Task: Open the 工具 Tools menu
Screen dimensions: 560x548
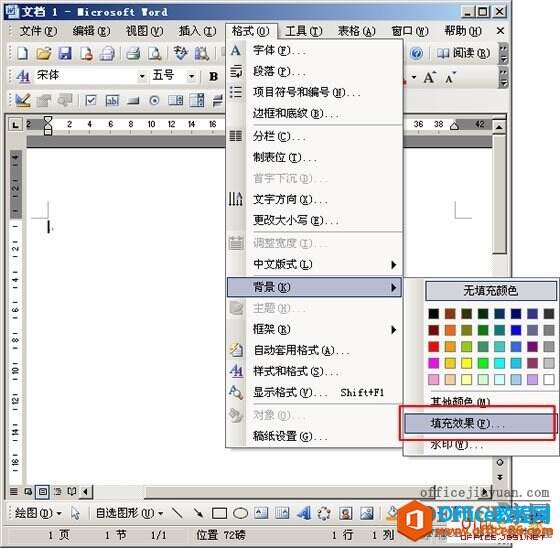Action: [304, 31]
